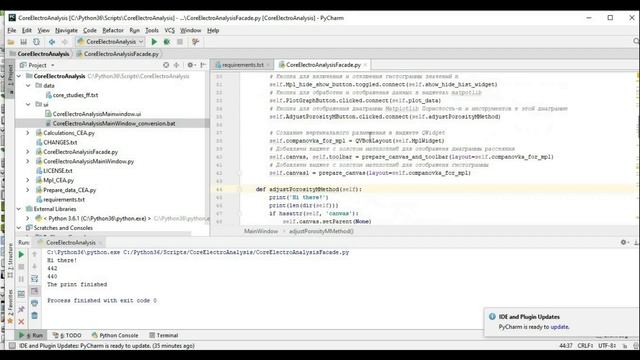Expand the Python 3.6.1 interpreter node
The image size is (640, 360).
point(28,218)
